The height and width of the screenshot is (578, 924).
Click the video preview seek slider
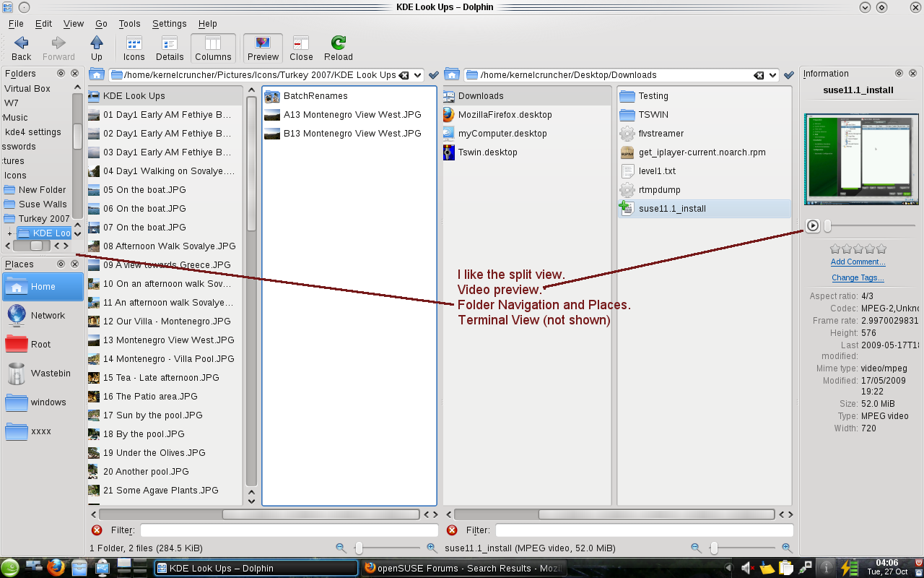coord(870,226)
